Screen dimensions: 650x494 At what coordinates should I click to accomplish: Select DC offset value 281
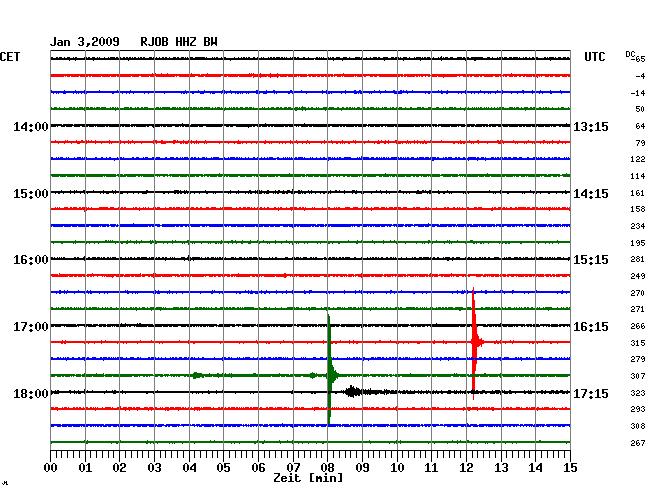tap(638, 259)
